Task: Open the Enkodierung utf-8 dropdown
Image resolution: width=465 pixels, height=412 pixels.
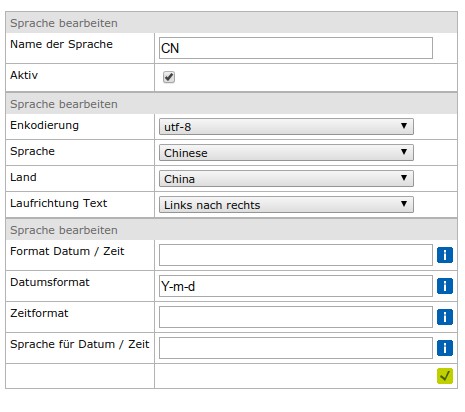Action: pos(286,127)
